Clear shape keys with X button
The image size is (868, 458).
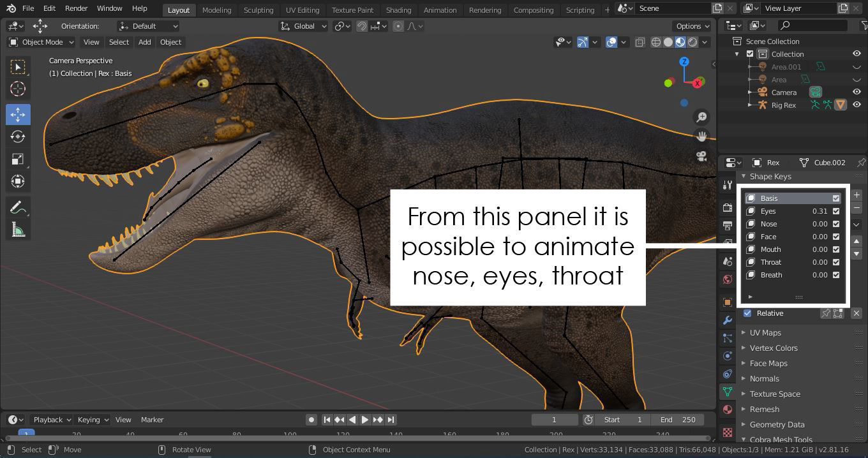click(x=857, y=313)
